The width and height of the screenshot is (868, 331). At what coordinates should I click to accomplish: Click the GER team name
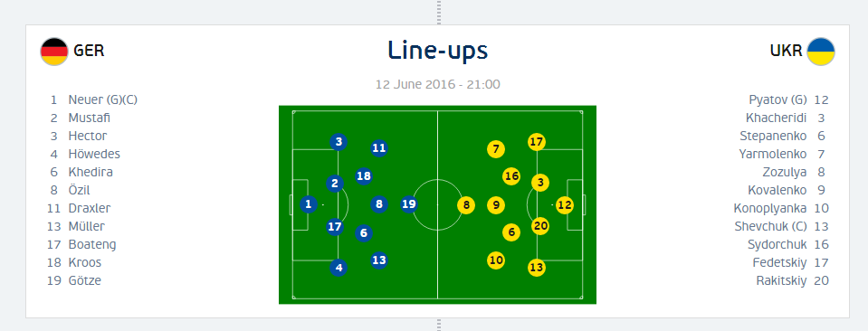(89, 51)
